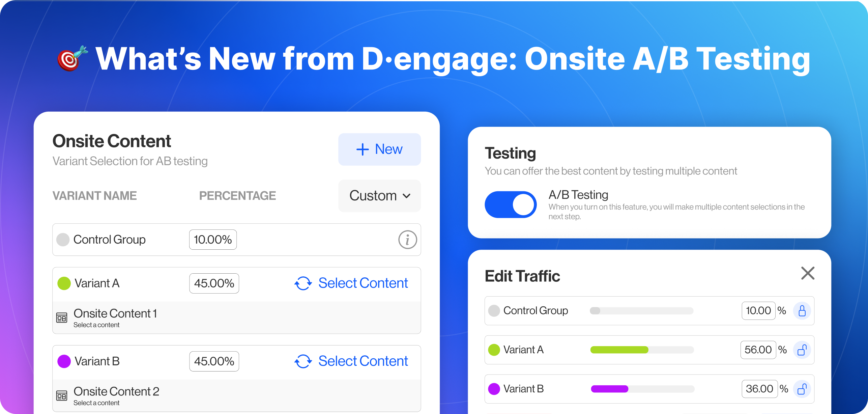This screenshot has height=414, width=868.
Task: Click the dart target emoji in the headline
Action: tap(73, 58)
